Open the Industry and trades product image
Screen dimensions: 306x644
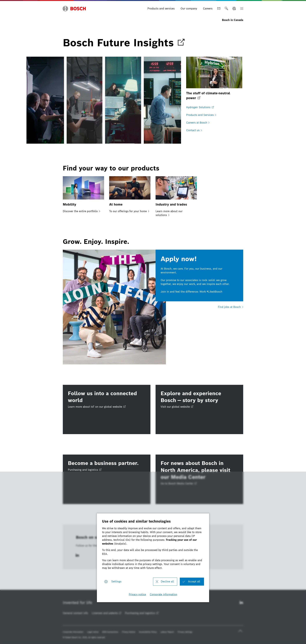coord(176,188)
